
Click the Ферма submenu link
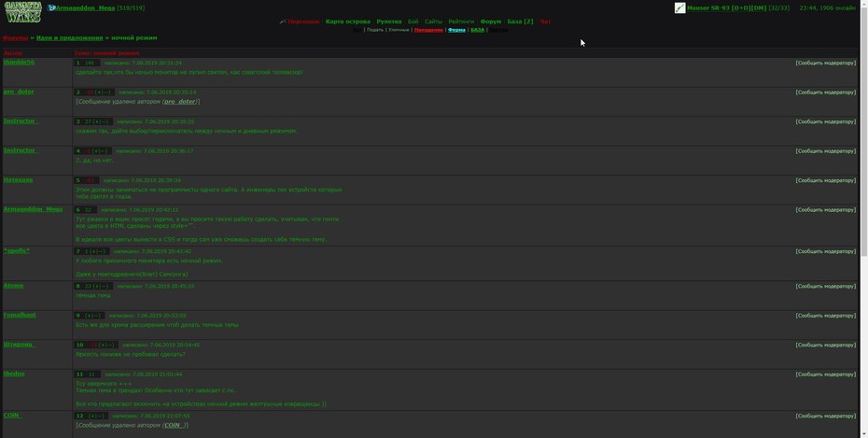point(456,30)
